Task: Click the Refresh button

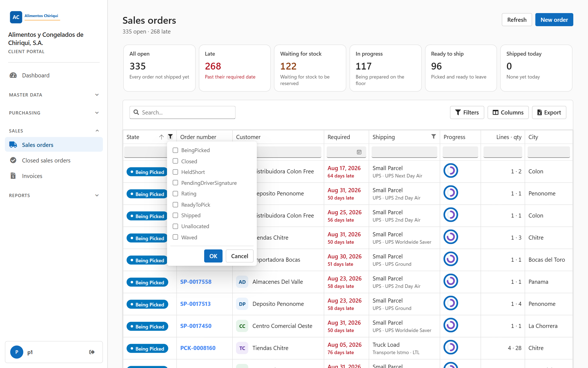Action: (517, 20)
